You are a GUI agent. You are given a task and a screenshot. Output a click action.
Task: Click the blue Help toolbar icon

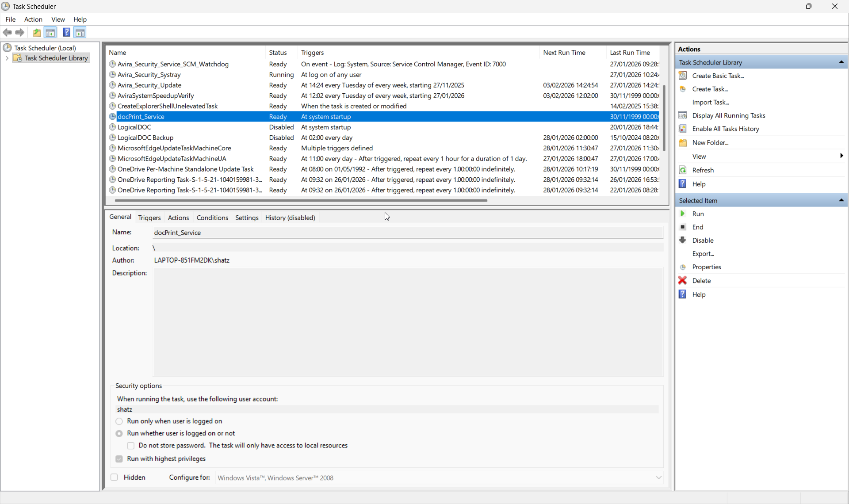tap(66, 32)
